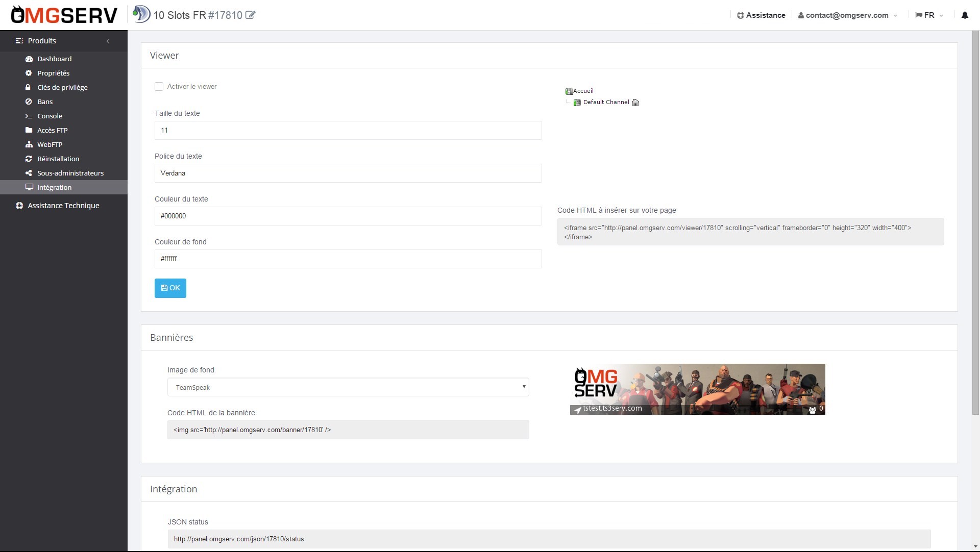980x552 pixels.
Task: Click the Taille du texte field
Action: 348,130
